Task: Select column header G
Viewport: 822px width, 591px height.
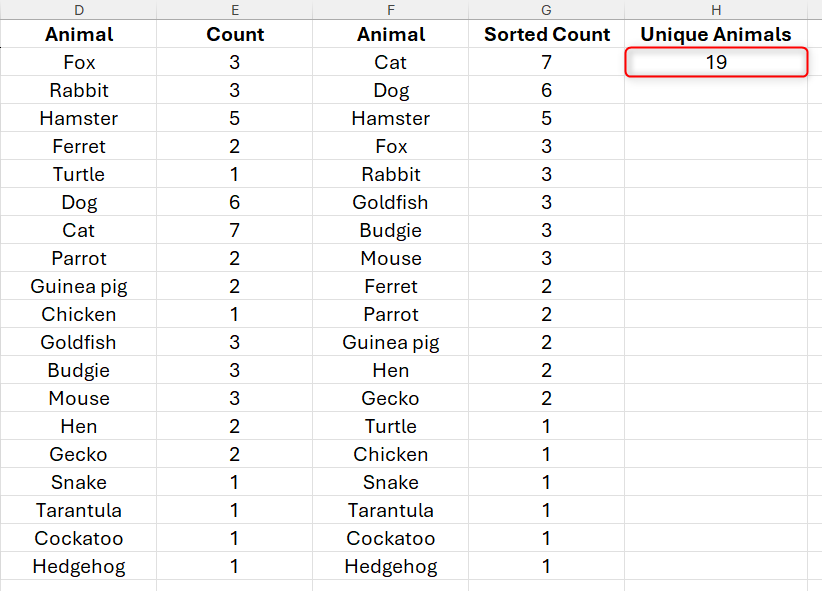Action: (x=546, y=10)
